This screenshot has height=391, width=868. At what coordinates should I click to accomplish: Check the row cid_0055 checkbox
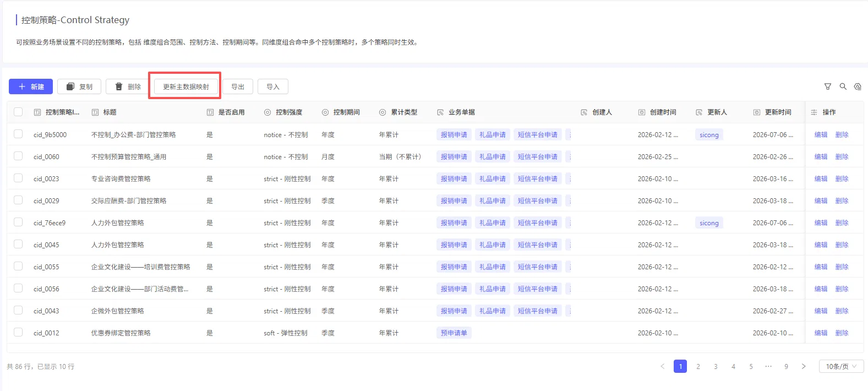[x=18, y=266]
